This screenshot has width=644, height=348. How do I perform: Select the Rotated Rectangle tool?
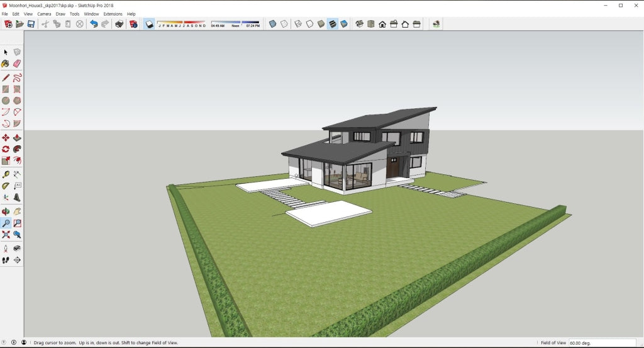(17, 89)
